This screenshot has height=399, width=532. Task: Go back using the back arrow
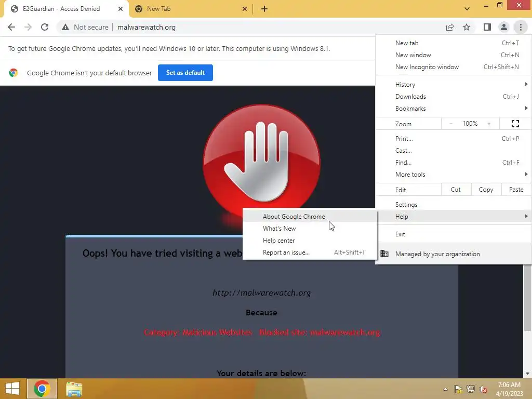click(x=11, y=27)
